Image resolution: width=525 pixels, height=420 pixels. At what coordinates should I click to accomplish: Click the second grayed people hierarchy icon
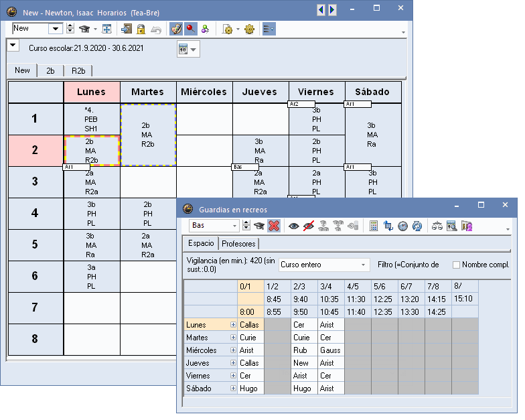click(x=337, y=226)
